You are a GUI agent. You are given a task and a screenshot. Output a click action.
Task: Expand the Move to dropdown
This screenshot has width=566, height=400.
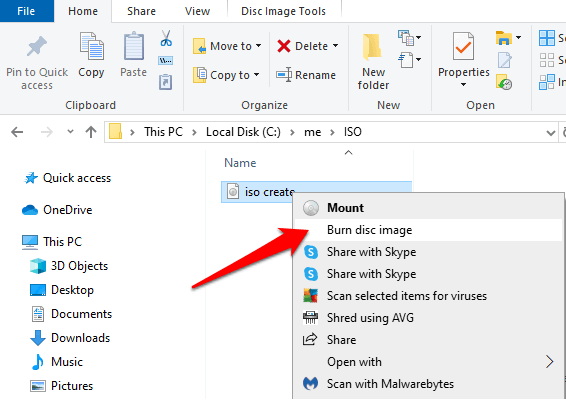pos(258,46)
